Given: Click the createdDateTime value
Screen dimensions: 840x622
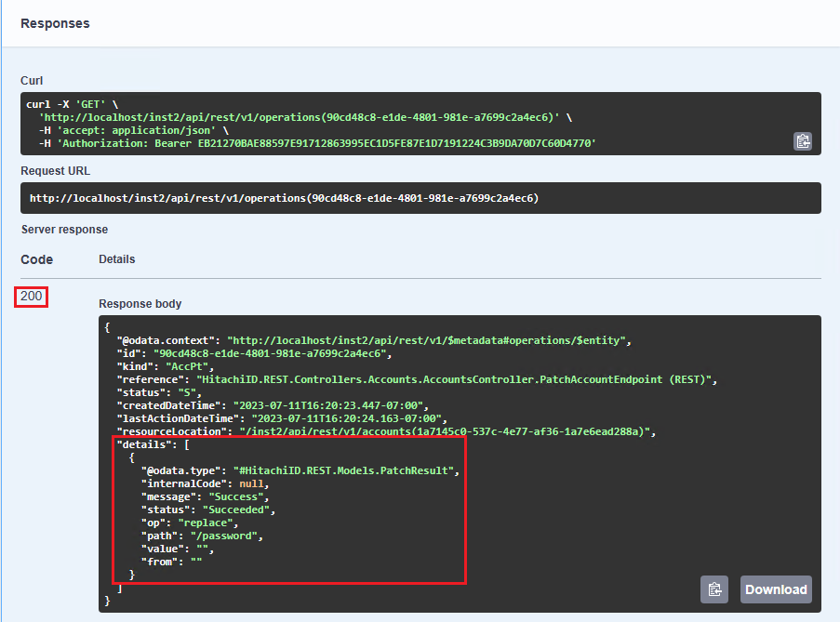Looking at the screenshot, I should click(329, 405).
